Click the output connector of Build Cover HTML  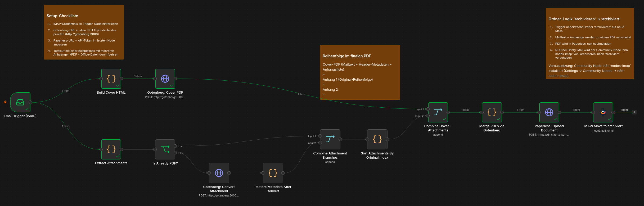(121, 79)
